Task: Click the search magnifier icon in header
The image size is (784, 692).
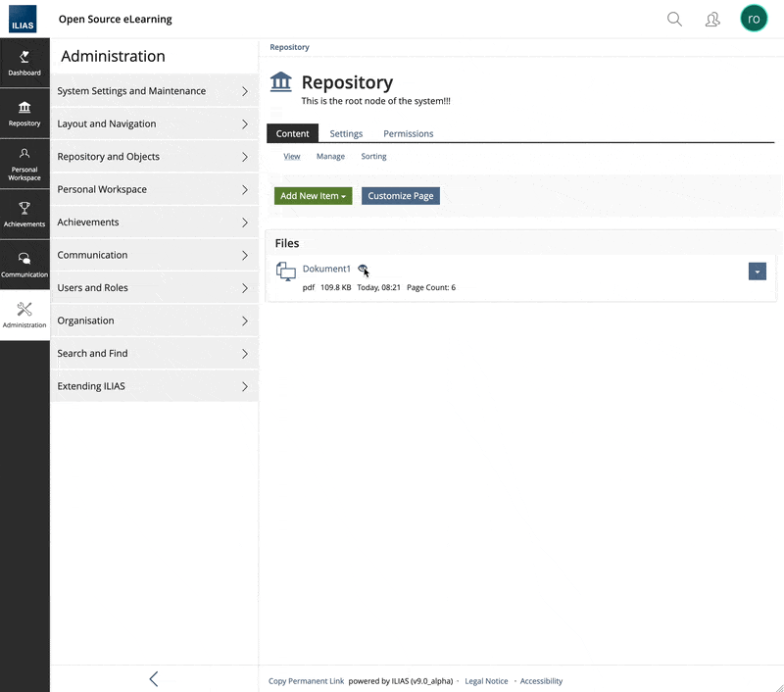Action: click(x=674, y=19)
